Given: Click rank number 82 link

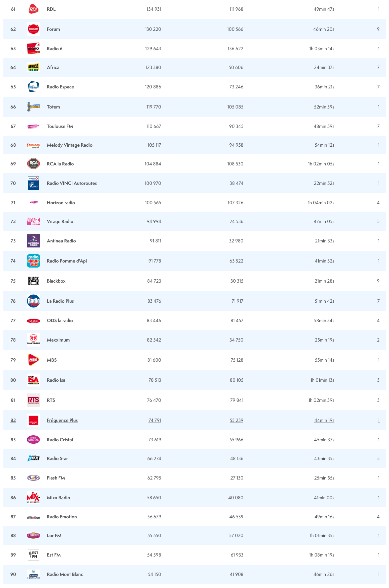Looking at the screenshot, I should (x=13, y=420).
